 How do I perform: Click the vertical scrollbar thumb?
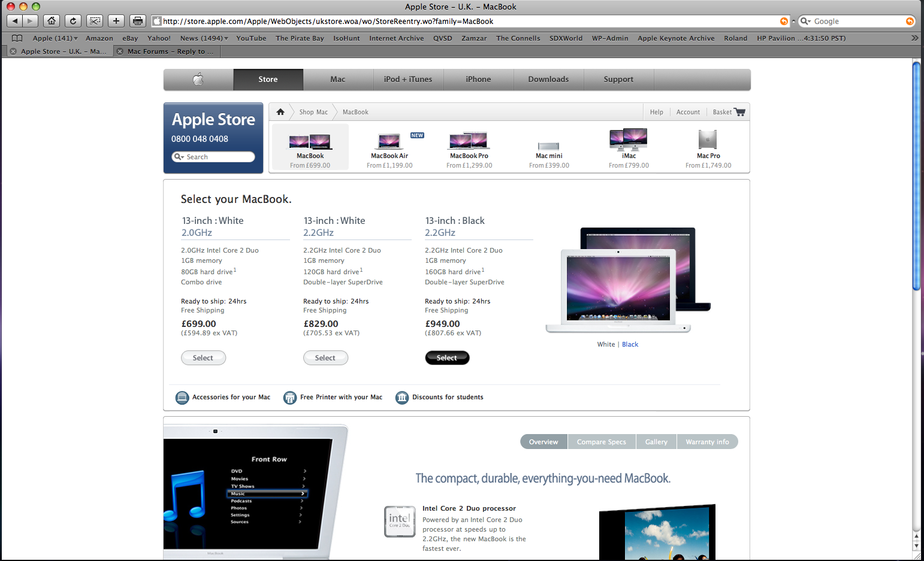click(916, 176)
